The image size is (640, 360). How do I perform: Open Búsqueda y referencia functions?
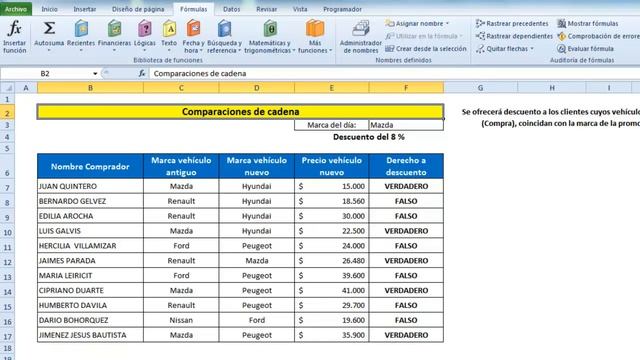(224, 37)
